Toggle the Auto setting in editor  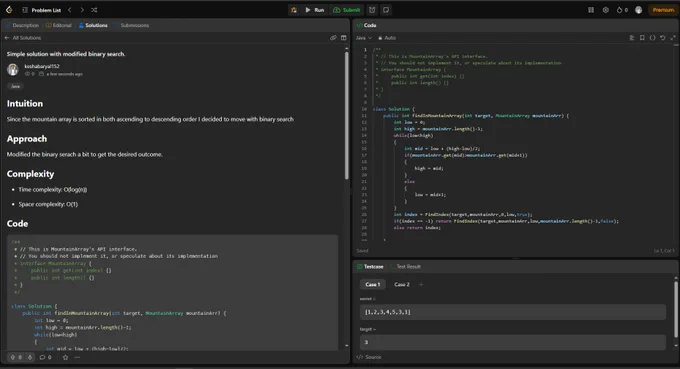387,38
